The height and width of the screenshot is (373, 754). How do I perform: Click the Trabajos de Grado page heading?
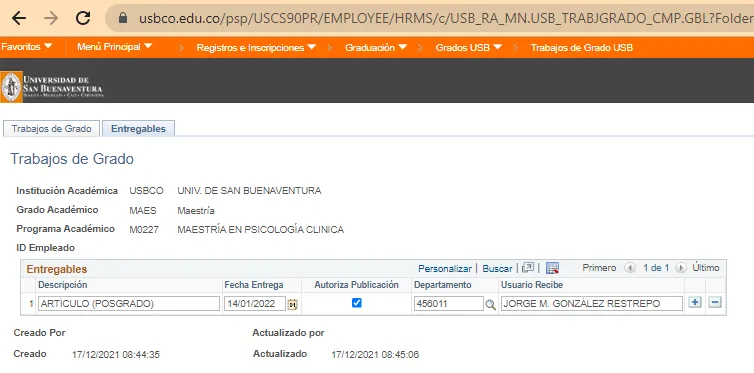tap(72, 159)
